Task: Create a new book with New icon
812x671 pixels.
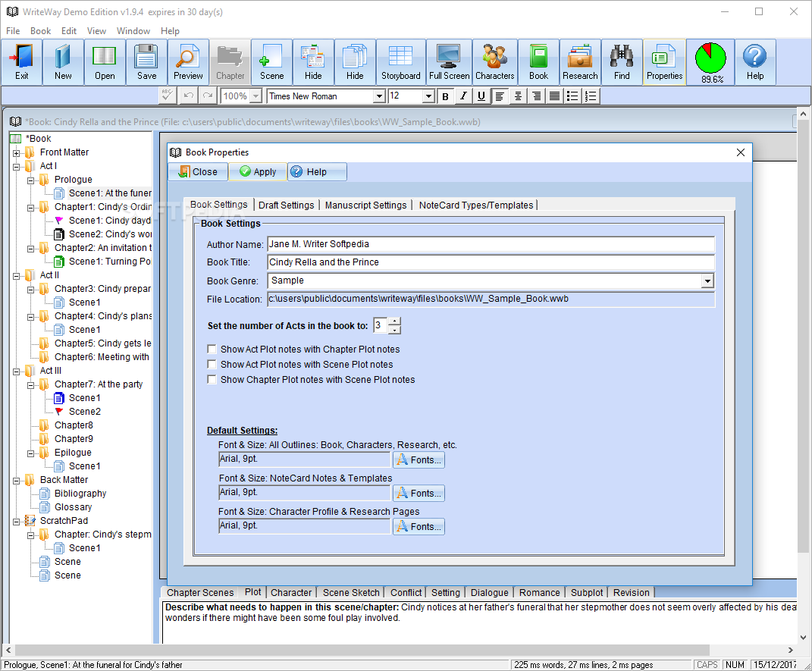Action: click(x=63, y=62)
